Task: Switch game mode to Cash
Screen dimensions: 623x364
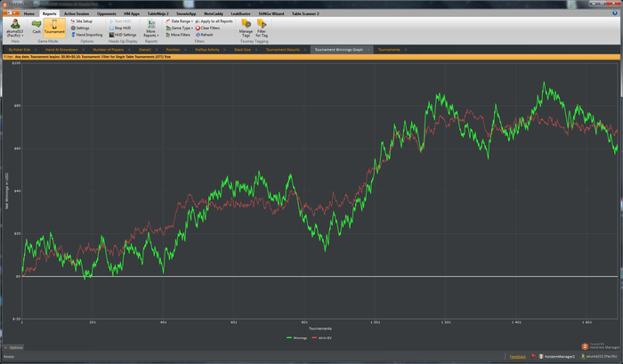Action: [x=36, y=28]
